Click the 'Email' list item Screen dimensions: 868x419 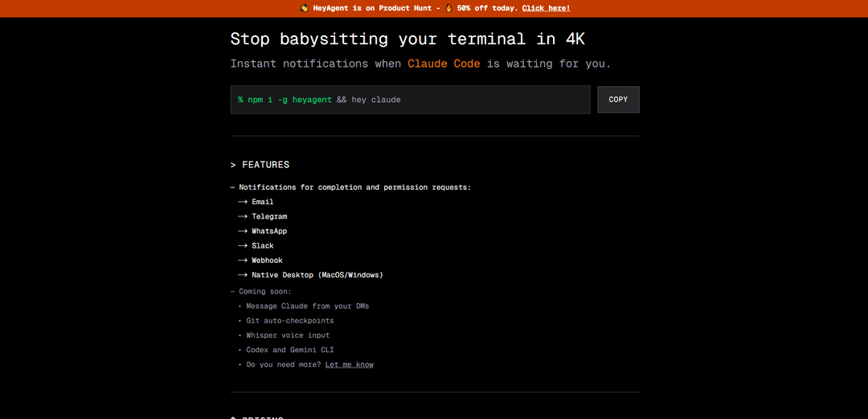tap(262, 202)
